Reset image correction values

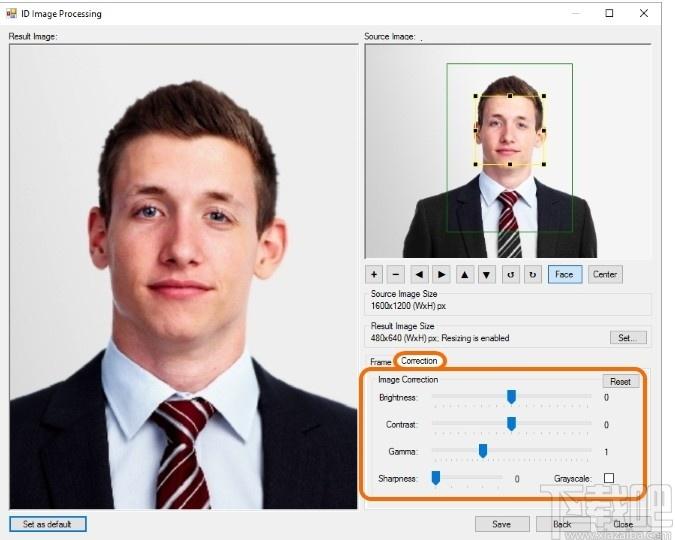620,382
